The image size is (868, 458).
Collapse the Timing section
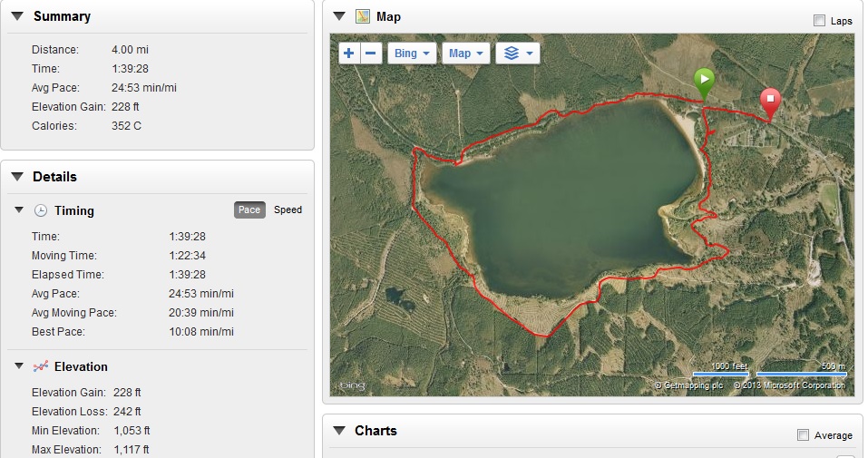[19, 210]
